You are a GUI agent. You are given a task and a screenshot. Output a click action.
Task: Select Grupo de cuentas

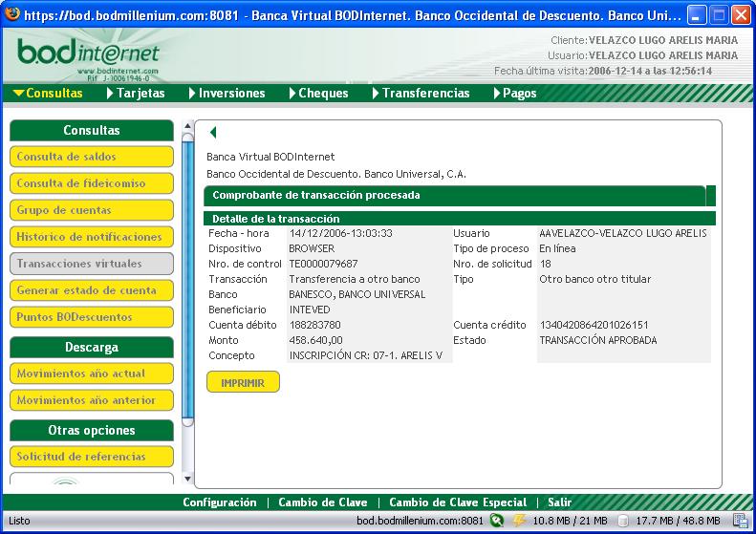[x=92, y=210]
